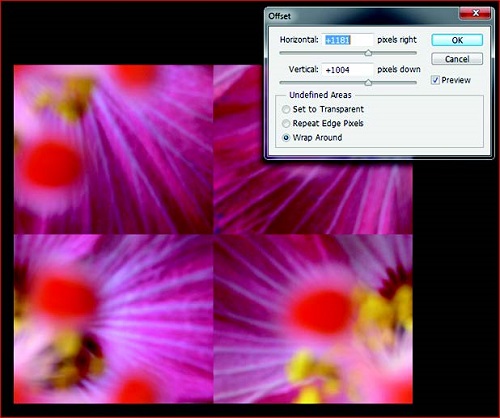Click the Horizontal slider handle

(368, 53)
